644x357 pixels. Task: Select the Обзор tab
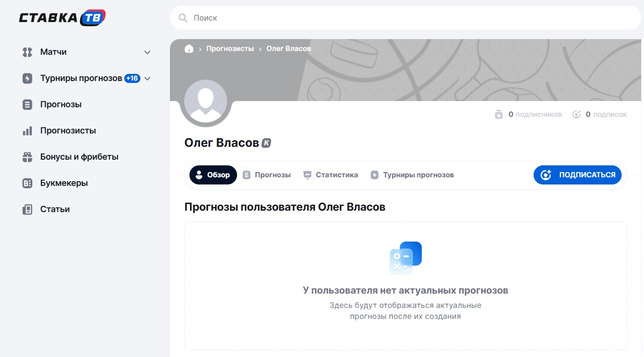pos(213,174)
